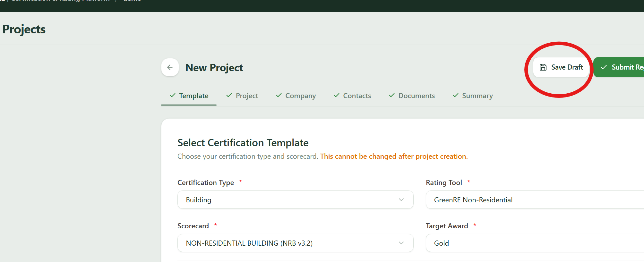
Task: Go back using the arrow button
Action: [x=170, y=67]
